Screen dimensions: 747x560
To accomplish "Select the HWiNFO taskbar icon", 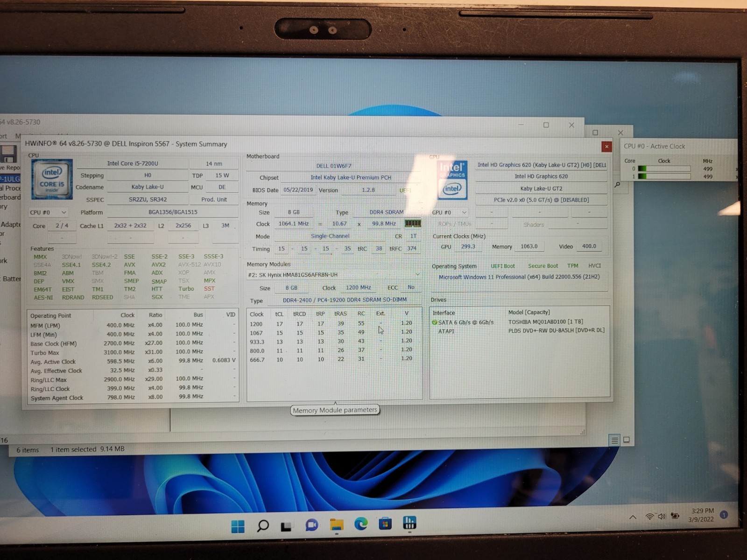I will pos(409,523).
